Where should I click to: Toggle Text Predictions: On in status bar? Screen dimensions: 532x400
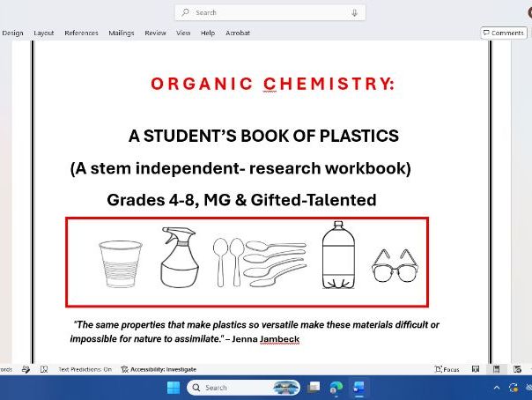tap(85, 369)
